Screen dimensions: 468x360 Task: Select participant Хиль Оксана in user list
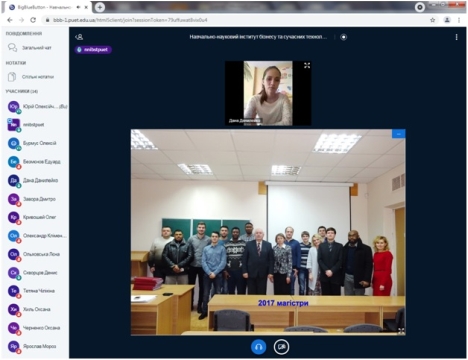pos(37,309)
